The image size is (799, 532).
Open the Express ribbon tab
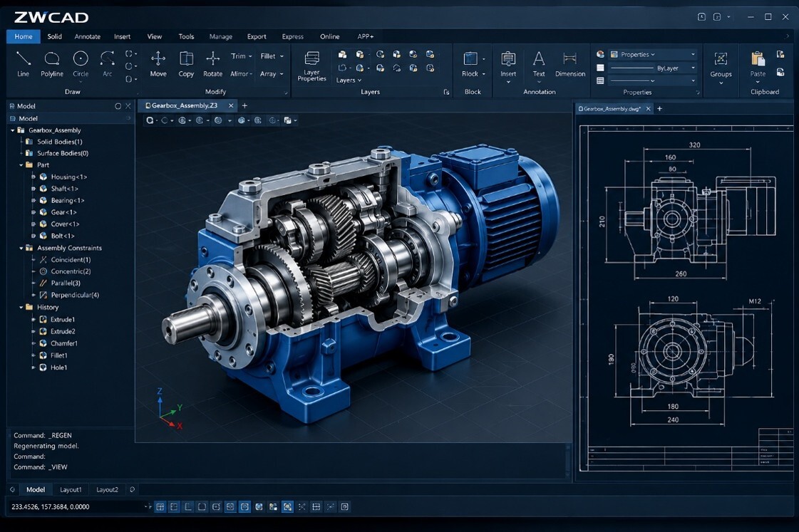tap(292, 36)
